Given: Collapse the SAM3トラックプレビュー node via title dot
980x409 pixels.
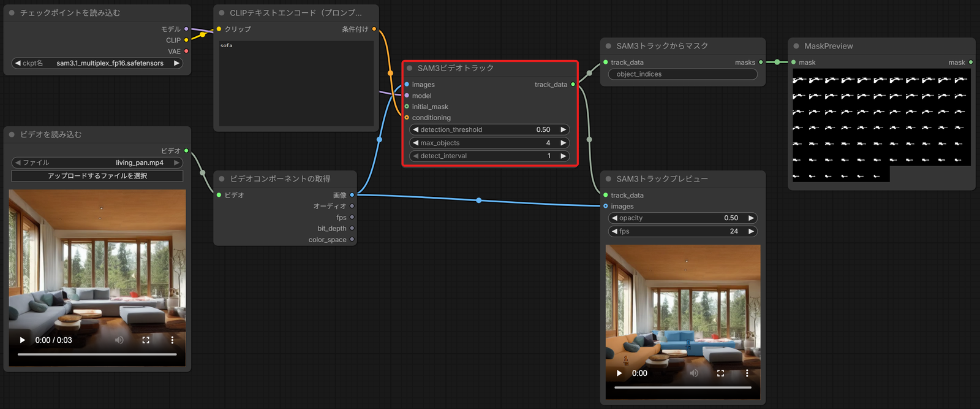Looking at the screenshot, I should pyautogui.click(x=608, y=179).
